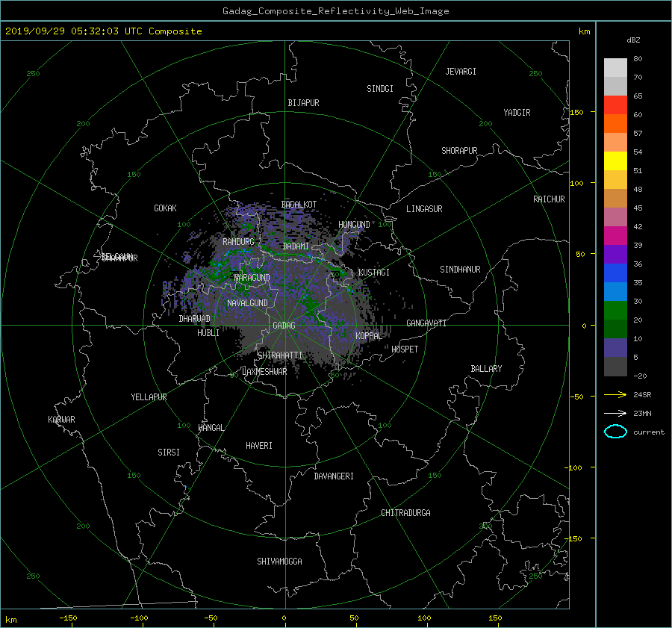Click the SINDGI city label

pos(380,89)
